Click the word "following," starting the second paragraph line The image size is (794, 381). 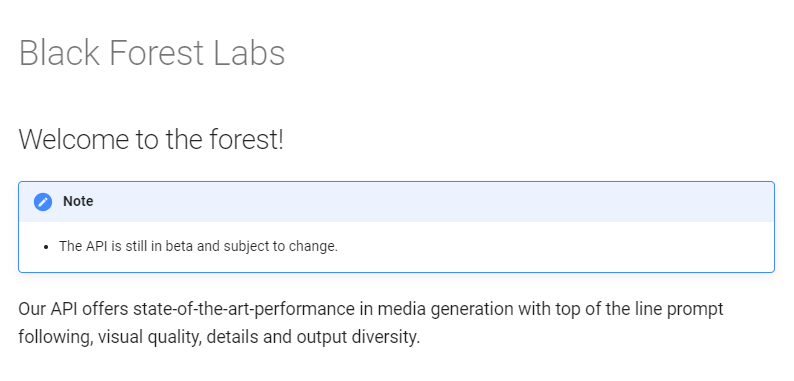(x=56, y=337)
